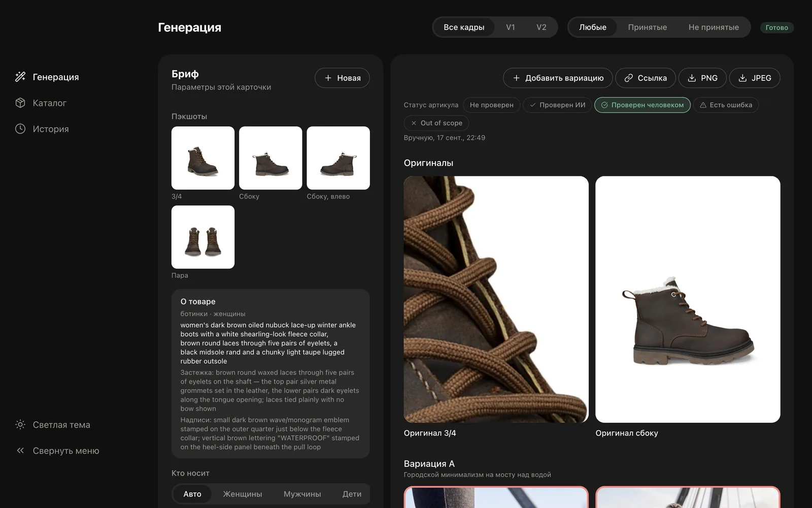Open the 3/4 packshot thumbnail

203,158
